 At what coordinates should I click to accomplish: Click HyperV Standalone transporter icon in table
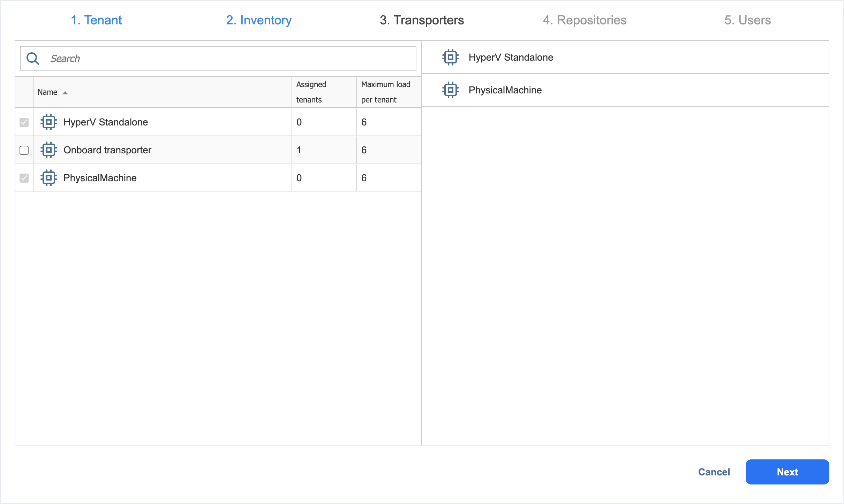point(49,122)
